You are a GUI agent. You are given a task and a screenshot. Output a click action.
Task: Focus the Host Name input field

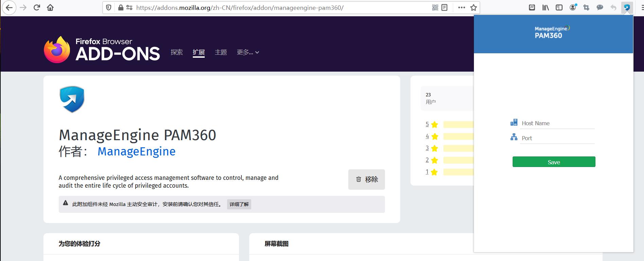(557, 124)
